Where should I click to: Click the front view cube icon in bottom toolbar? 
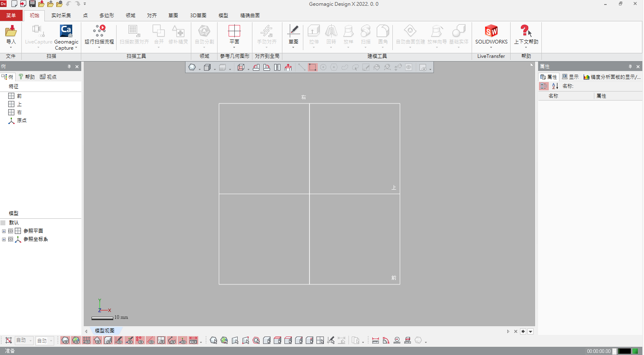tap(267, 340)
